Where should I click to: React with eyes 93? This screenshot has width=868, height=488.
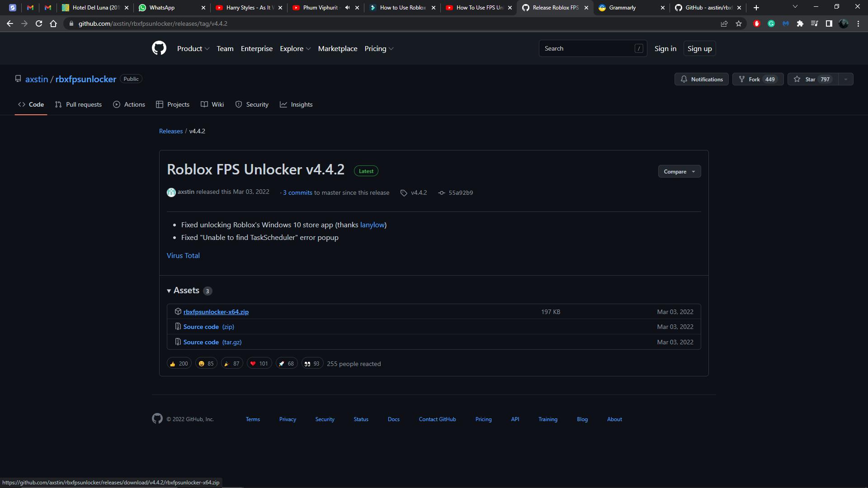(312, 363)
